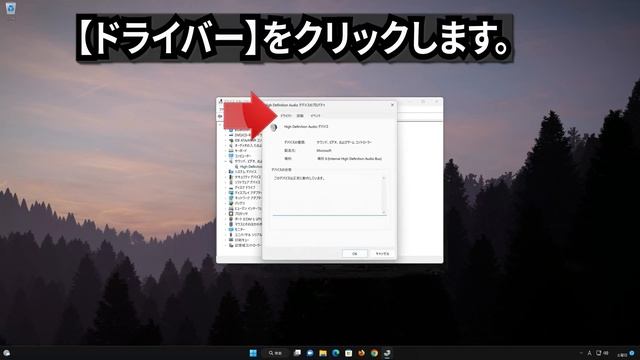The width and height of the screenshot is (640, 360).
Task: Launch Google Chrome from the taskbar
Action: [374, 353]
